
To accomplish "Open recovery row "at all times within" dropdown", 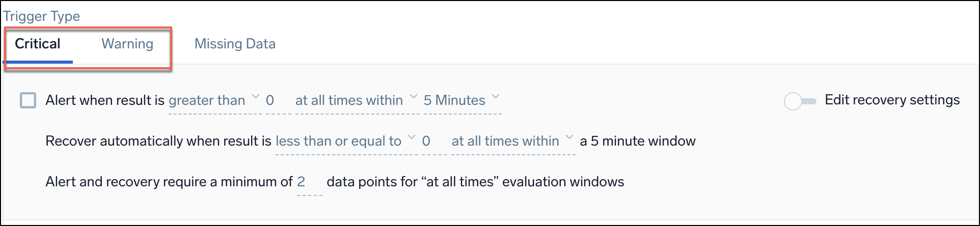I will 505,142.
